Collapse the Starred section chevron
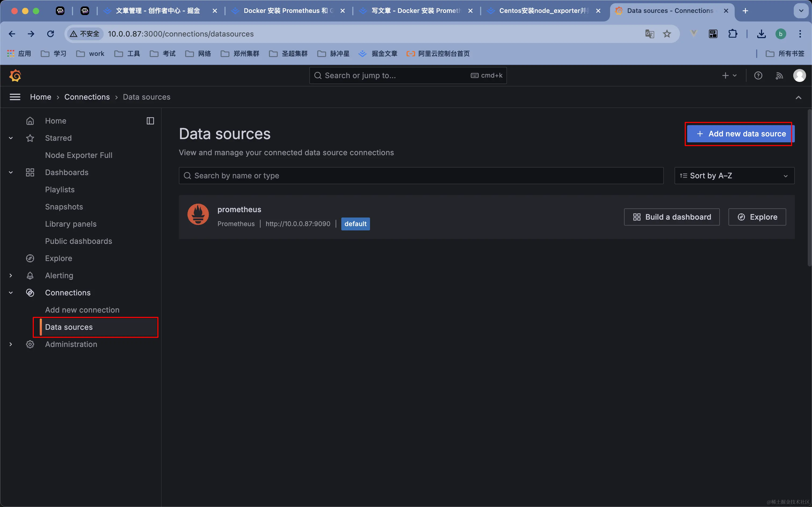Image resolution: width=812 pixels, height=507 pixels. (11, 138)
